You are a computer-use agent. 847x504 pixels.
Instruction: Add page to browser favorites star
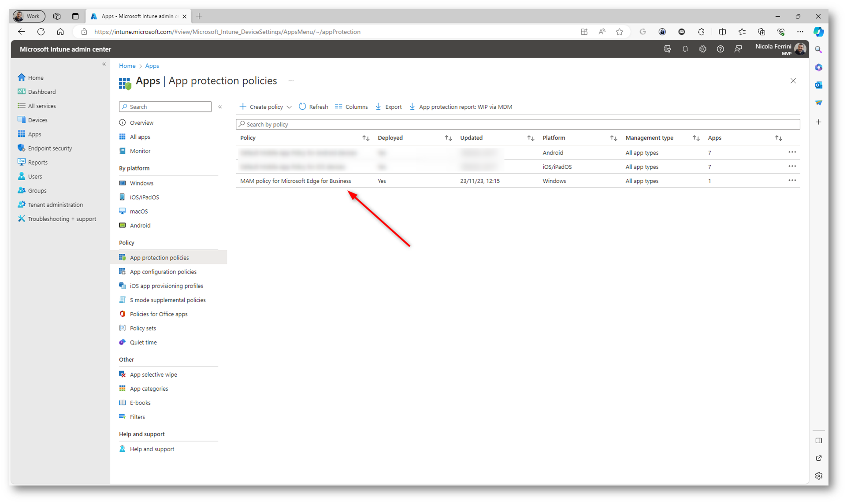coord(619,32)
